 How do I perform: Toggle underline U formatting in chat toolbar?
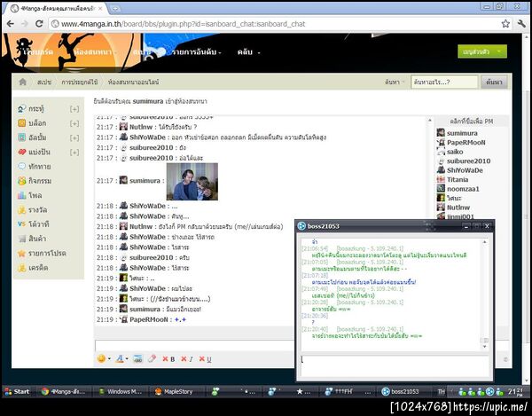point(205,359)
